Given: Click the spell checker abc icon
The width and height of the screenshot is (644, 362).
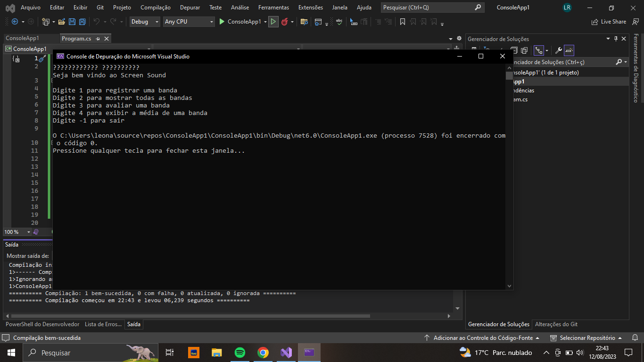Looking at the screenshot, I should pos(339,22).
